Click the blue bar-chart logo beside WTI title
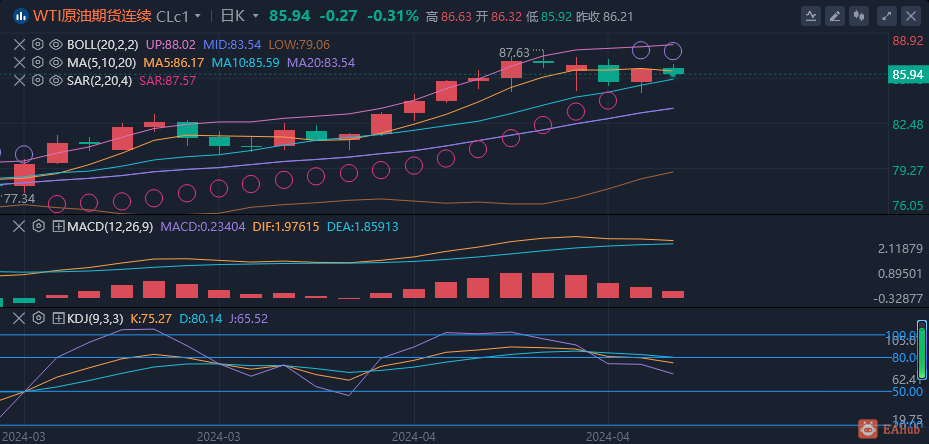The width and height of the screenshot is (929, 444). point(20,16)
